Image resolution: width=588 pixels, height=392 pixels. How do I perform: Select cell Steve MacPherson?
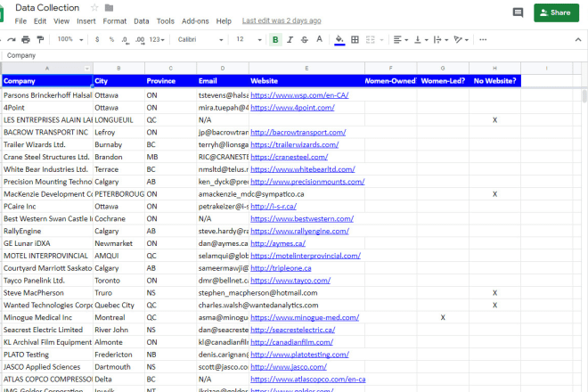(x=47, y=292)
